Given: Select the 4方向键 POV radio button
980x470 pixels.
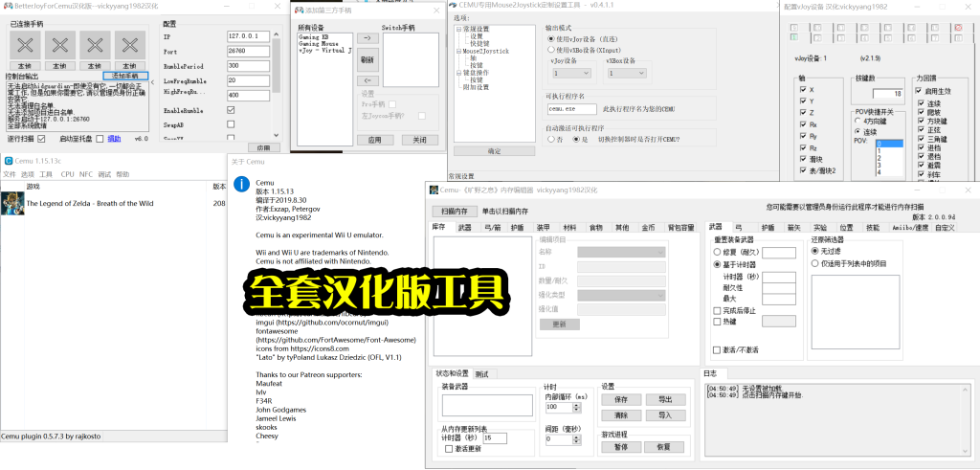Looking at the screenshot, I should (x=857, y=122).
